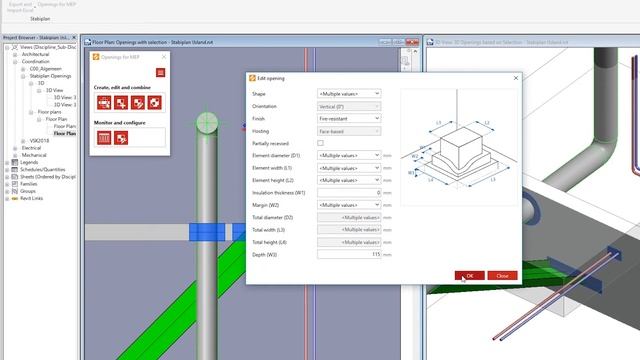Open the Shape dropdown

tap(349, 94)
